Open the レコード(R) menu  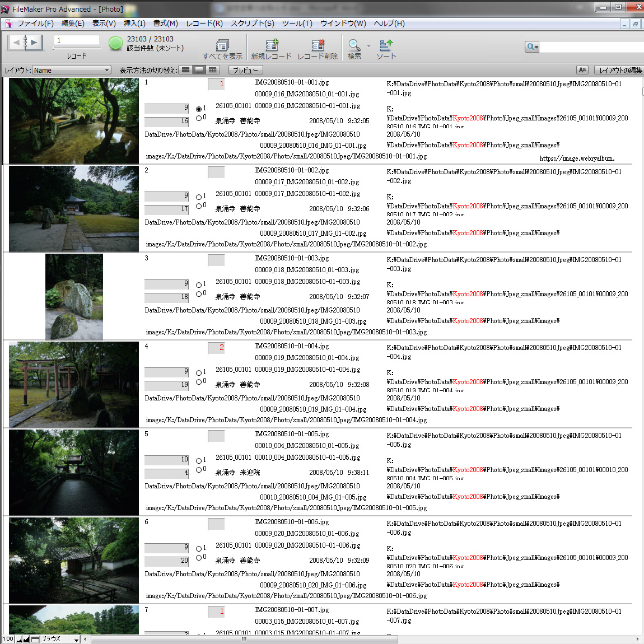click(x=204, y=24)
